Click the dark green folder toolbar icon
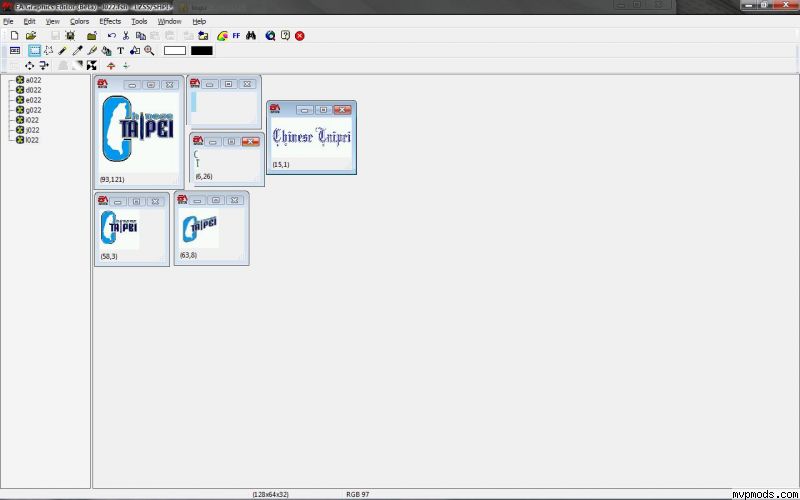This screenshot has height=500, width=800. [92, 36]
